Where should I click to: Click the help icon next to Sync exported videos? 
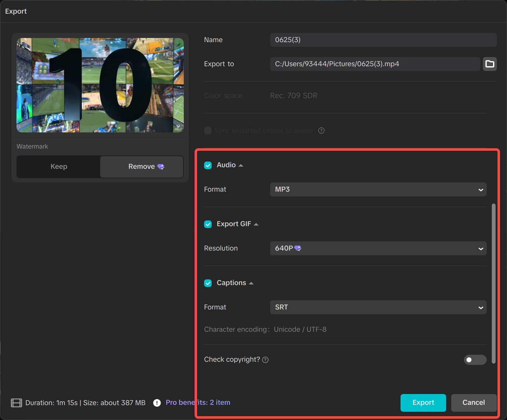[321, 130]
